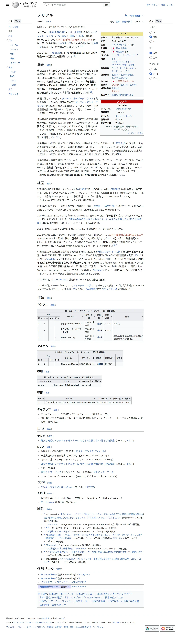Click the Wikimedia project badge
Viewport: 181px width, 644px height.
point(152,628)
